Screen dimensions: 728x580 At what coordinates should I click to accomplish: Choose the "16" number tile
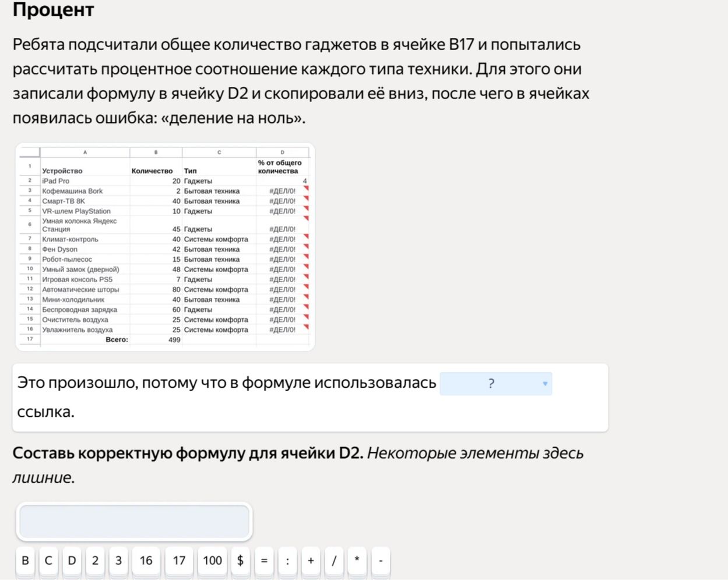146,561
